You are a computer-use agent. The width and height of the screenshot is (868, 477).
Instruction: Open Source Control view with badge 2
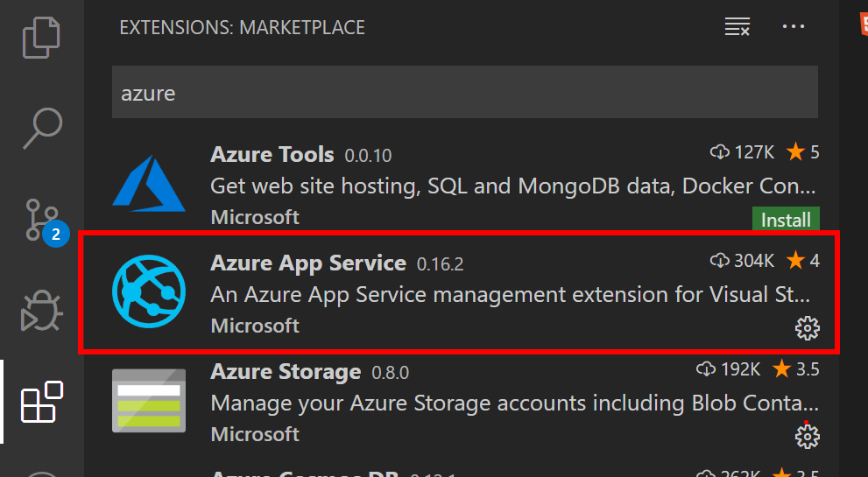click(x=46, y=222)
